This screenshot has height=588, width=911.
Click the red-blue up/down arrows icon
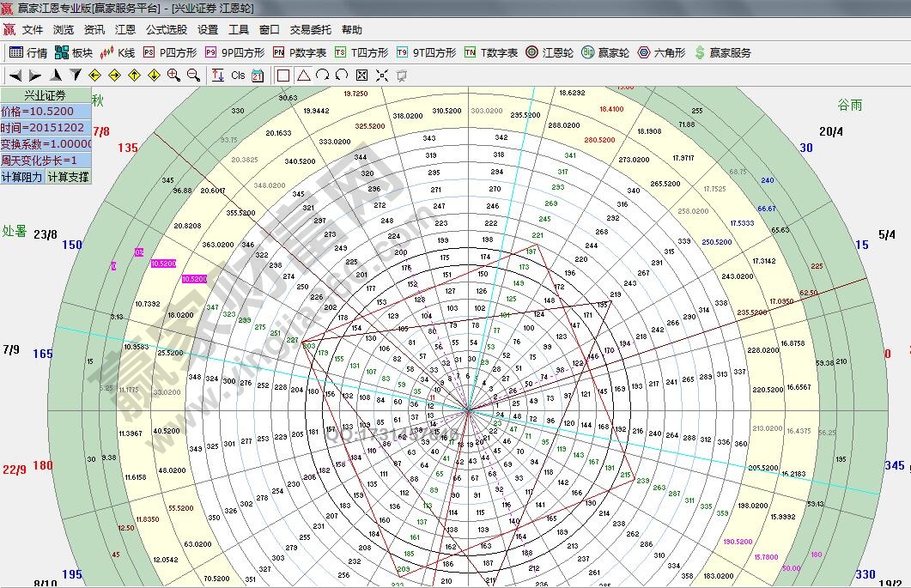217,76
